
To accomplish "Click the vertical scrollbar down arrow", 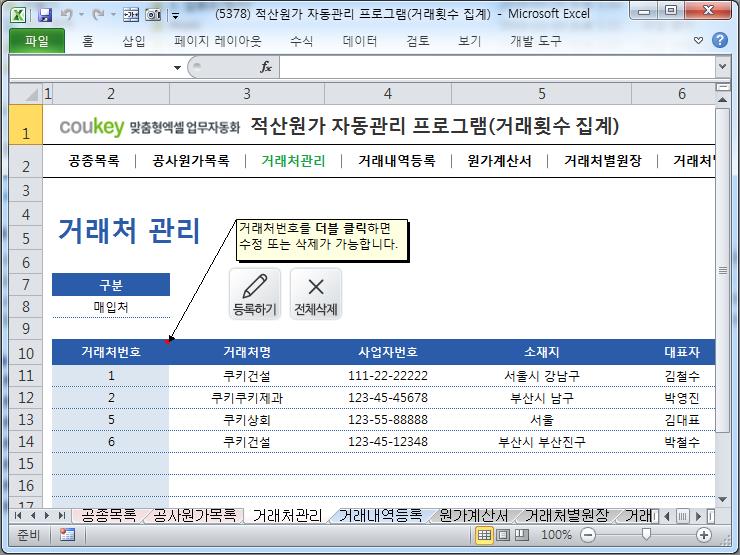I will (722, 499).
